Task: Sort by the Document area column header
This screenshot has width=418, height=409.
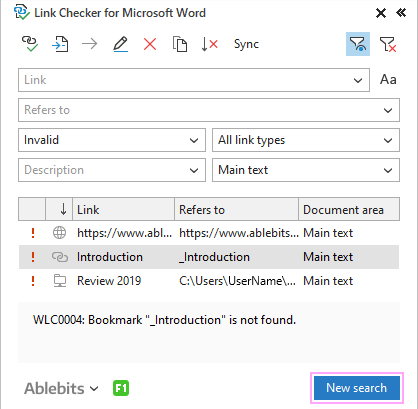Action: (349, 209)
